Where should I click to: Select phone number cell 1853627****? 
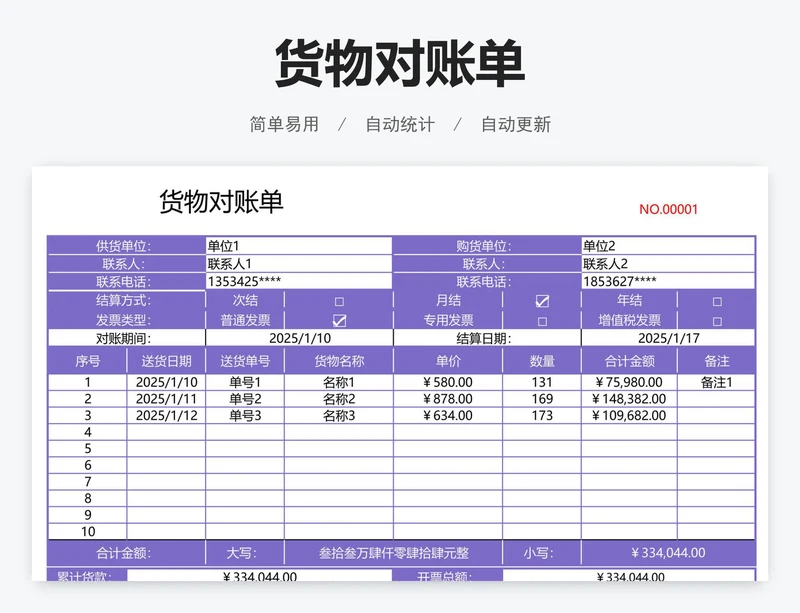668,282
